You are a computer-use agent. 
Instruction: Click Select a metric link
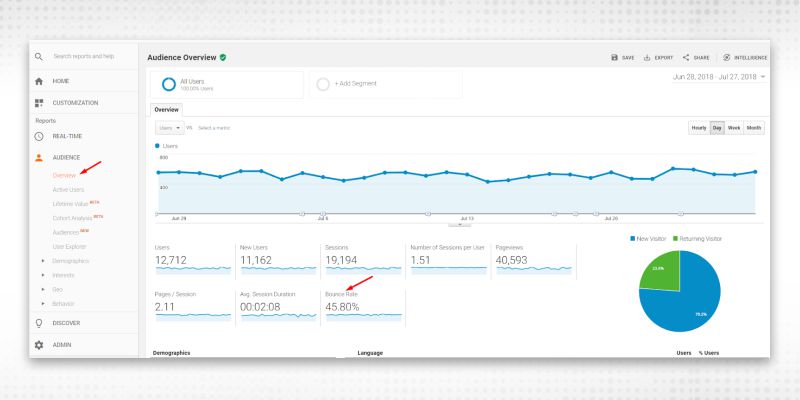tap(214, 128)
